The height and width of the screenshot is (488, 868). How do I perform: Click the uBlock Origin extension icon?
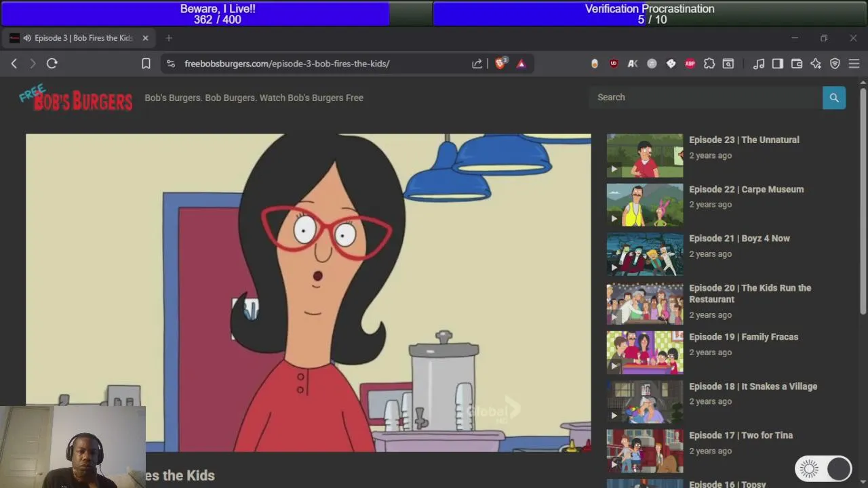pyautogui.click(x=614, y=64)
